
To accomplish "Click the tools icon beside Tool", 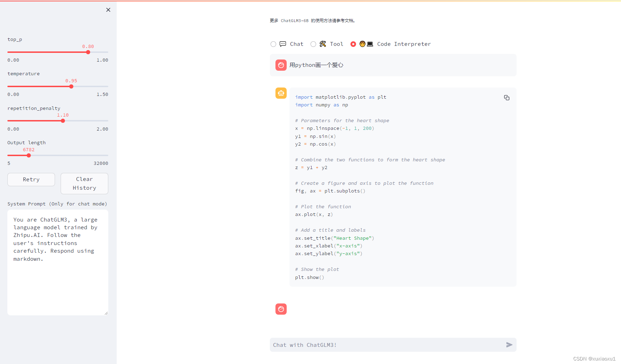I will [323, 44].
